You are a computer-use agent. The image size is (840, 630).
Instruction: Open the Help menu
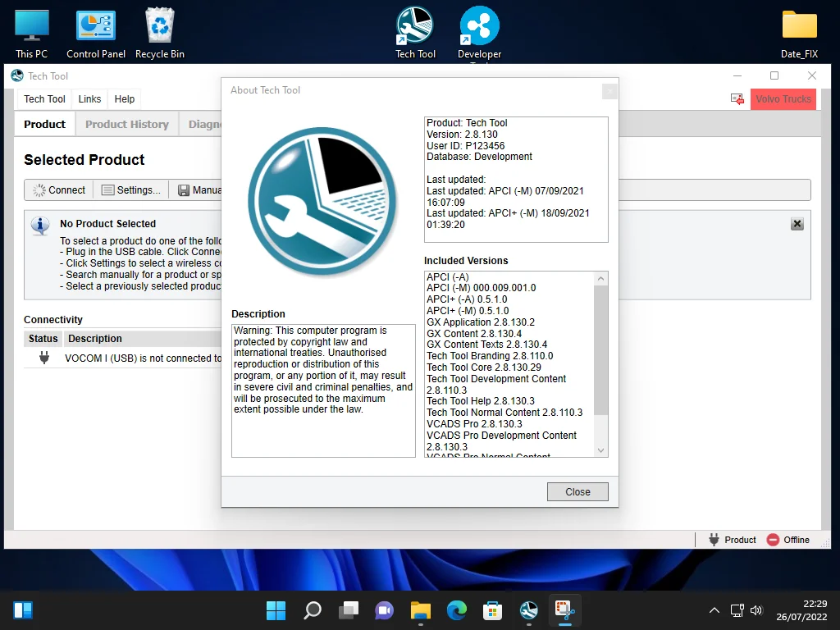pyautogui.click(x=125, y=99)
